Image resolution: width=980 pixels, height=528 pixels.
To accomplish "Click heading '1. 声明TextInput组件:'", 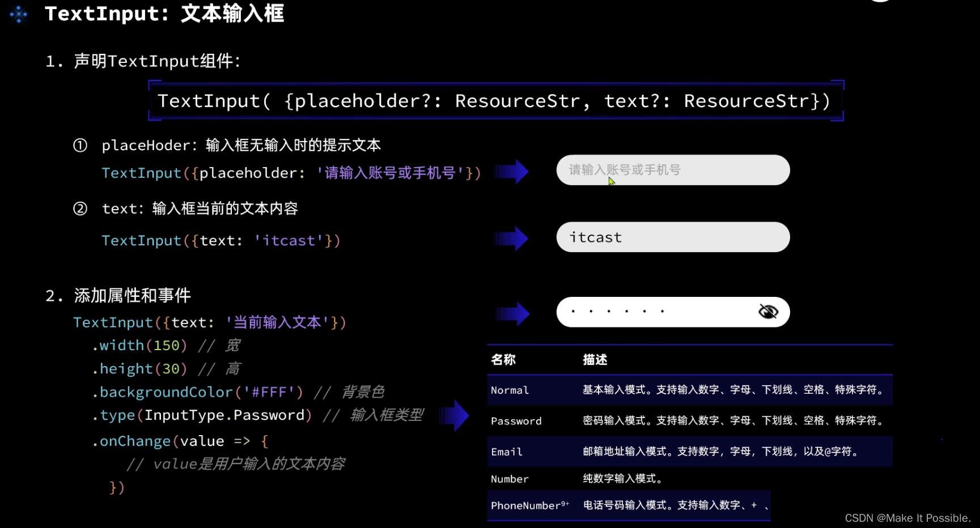I will click(x=143, y=61).
